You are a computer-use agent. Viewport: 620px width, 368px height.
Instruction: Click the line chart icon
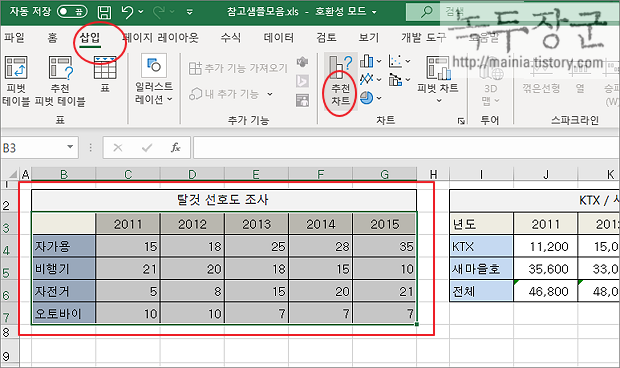coord(367,79)
